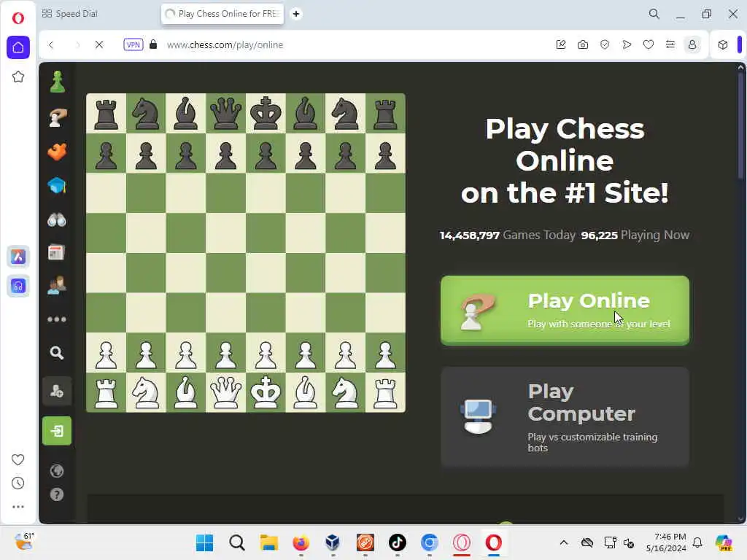
Task: Open File Explorer from taskbar
Action: point(268,542)
